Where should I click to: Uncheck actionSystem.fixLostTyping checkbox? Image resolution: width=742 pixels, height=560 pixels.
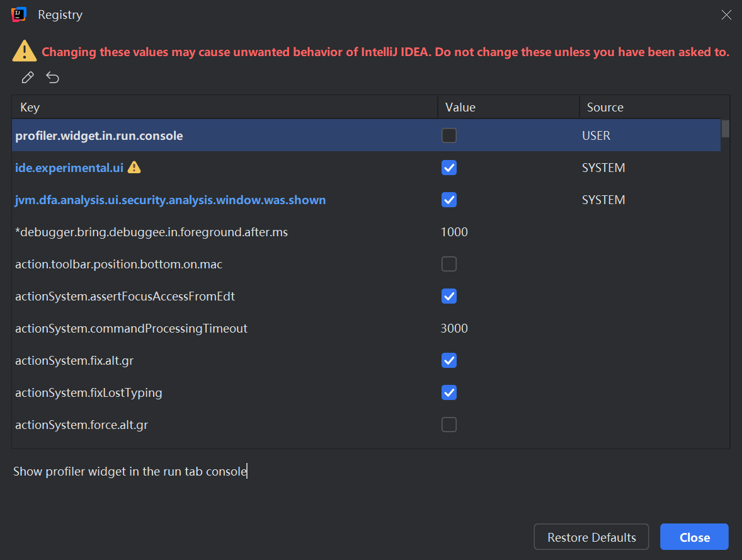449,392
